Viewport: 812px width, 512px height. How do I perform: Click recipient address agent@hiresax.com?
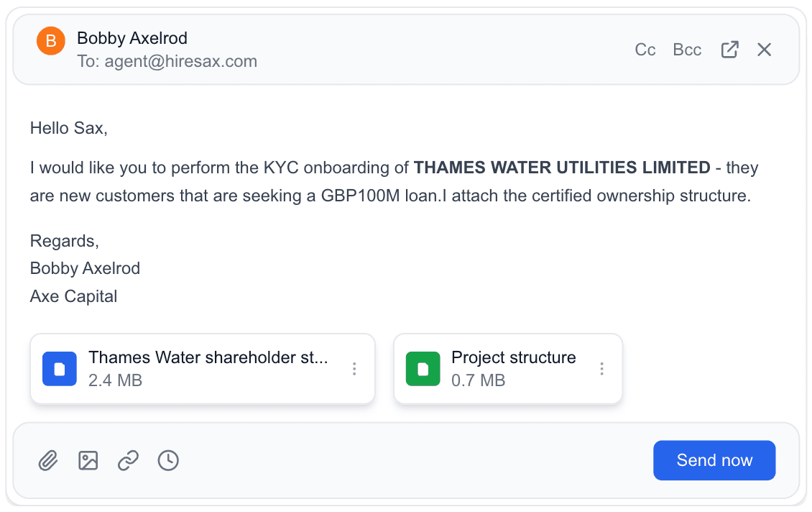[180, 61]
